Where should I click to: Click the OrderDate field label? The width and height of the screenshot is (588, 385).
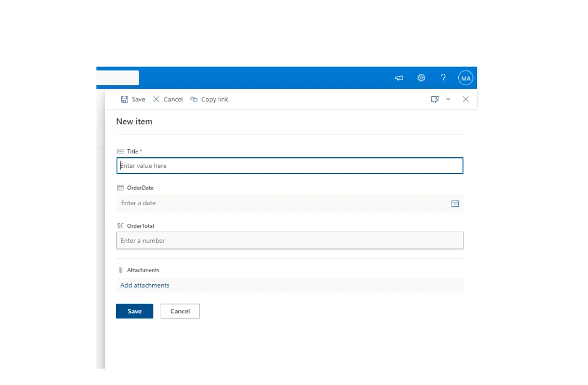click(140, 188)
